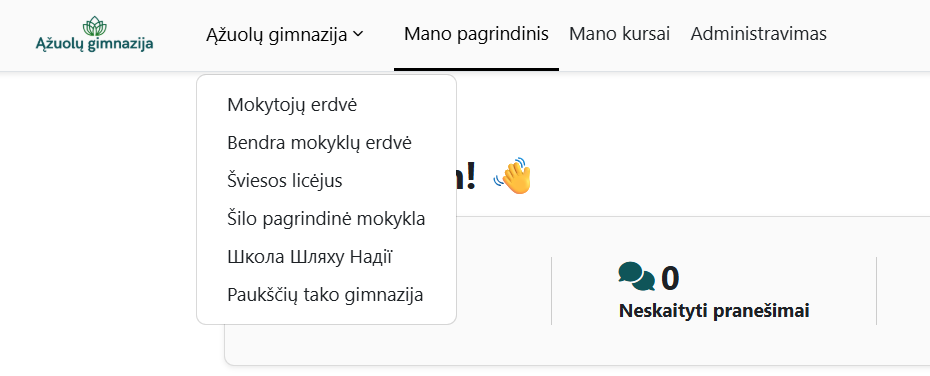Click the waving hand emoji
This screenshot has height=376, width=930.
click(x=512, y=176)
